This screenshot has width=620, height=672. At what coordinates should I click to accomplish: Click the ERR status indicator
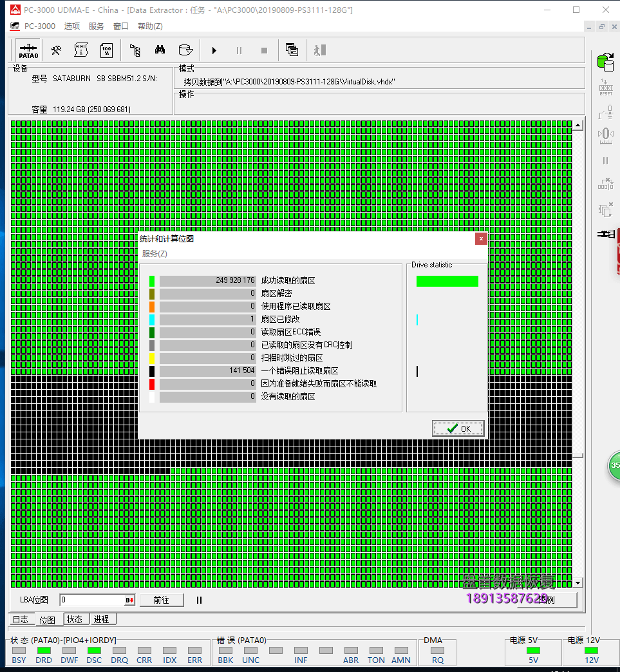tap(194, 650)
